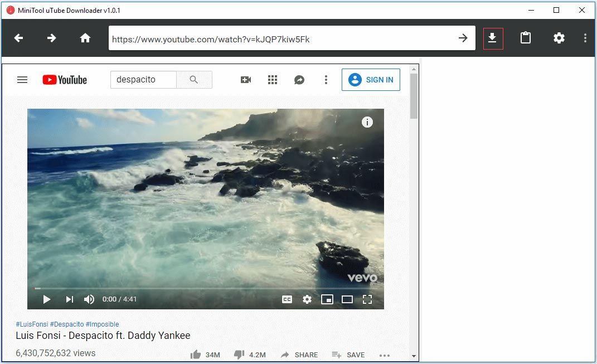Click the create video camera icon
Viewport: 597px width, 364px height.
246,80
